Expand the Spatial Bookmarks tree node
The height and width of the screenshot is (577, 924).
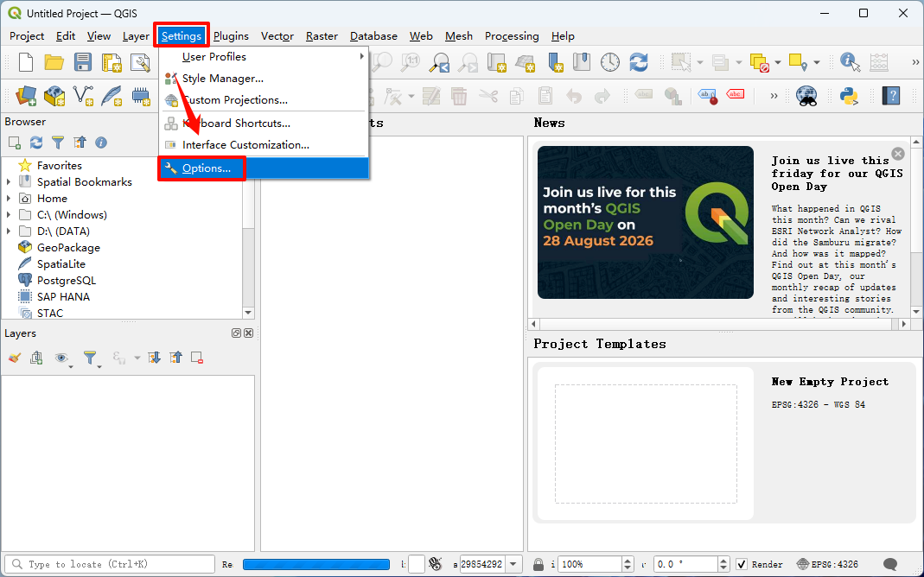click(9, 182)
